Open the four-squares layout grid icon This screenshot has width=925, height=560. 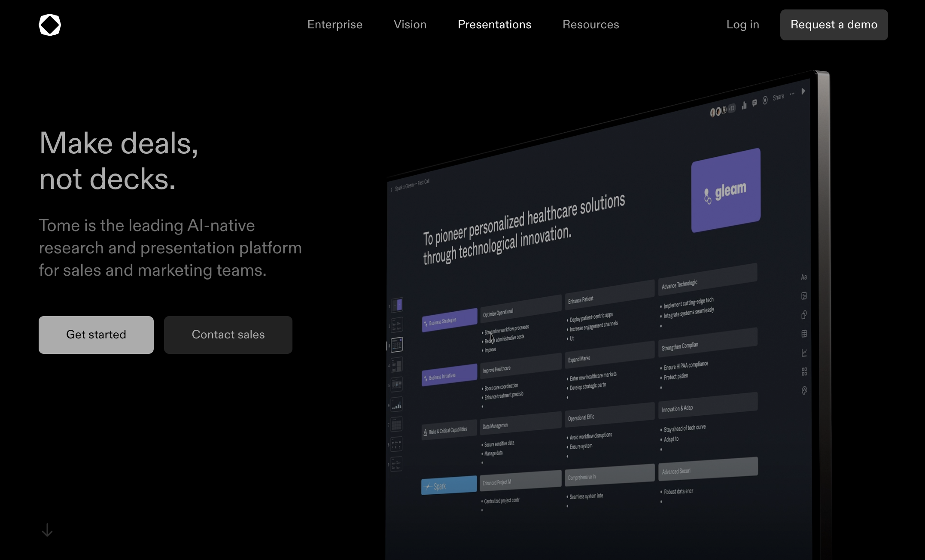[x=804, y=371]
